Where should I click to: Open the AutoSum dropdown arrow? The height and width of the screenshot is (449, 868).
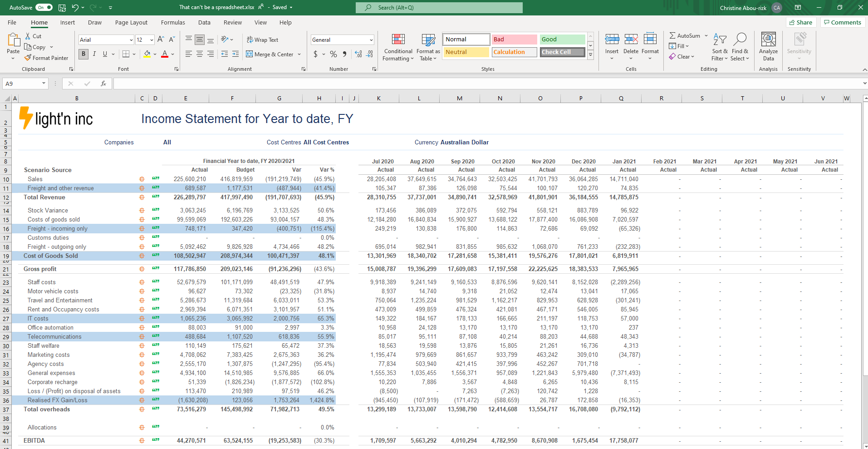point(706,36)
